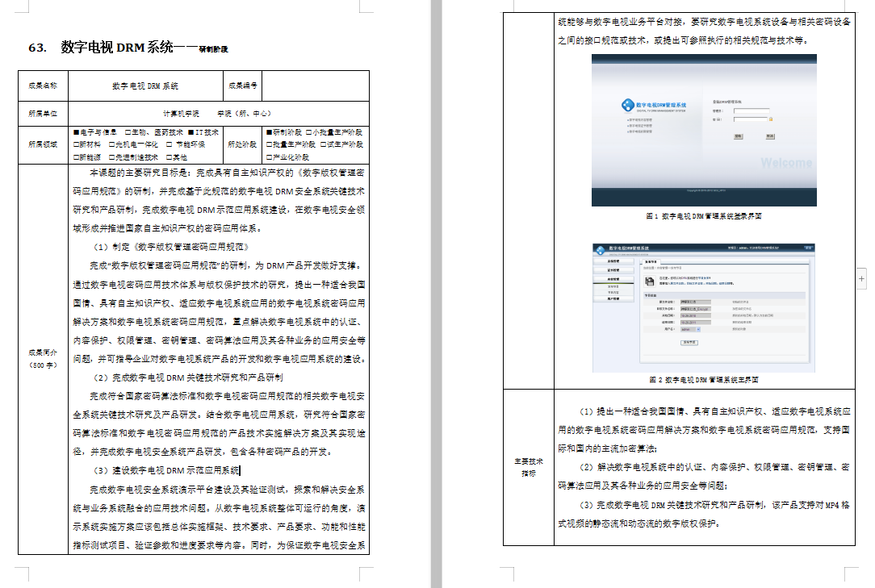This screenshot has width=875, height=588.
Task: Click the blue logo in the Figure 2 header
Action: 600,248
